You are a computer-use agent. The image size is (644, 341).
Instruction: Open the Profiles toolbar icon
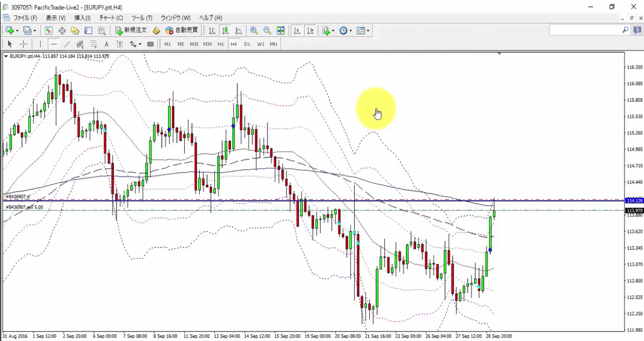click(28, 31)
